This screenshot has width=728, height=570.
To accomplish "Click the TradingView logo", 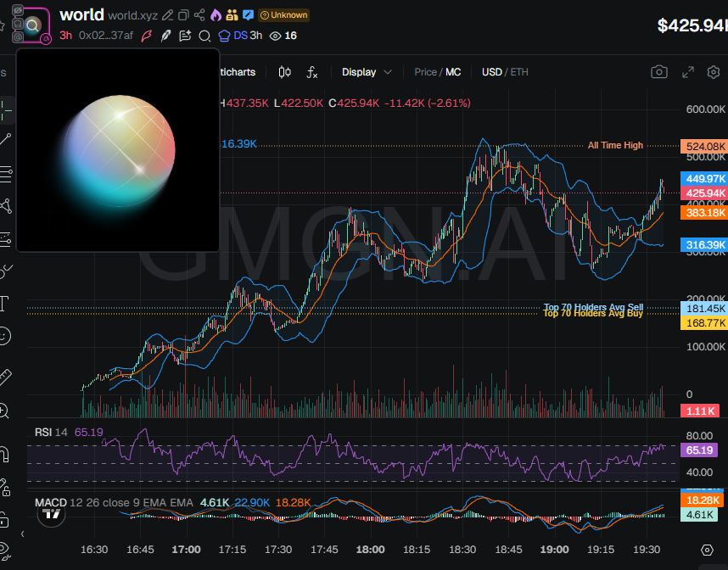I will click(51, 514).
